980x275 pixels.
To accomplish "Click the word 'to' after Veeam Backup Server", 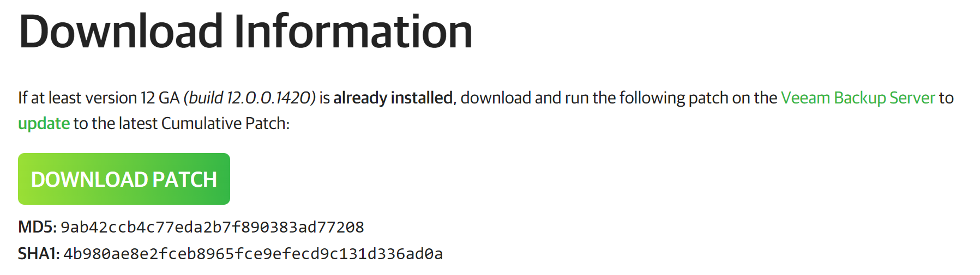I will (946, 97).
